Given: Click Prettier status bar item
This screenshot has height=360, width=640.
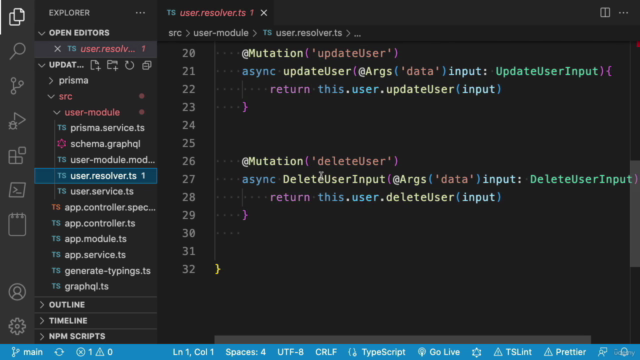Looking at the screenshot, I should pos(564,352).
